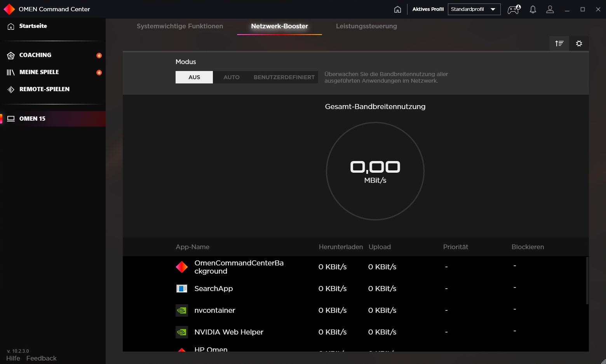
Task: Open the Hilfe link
Action: pos(13,358)
